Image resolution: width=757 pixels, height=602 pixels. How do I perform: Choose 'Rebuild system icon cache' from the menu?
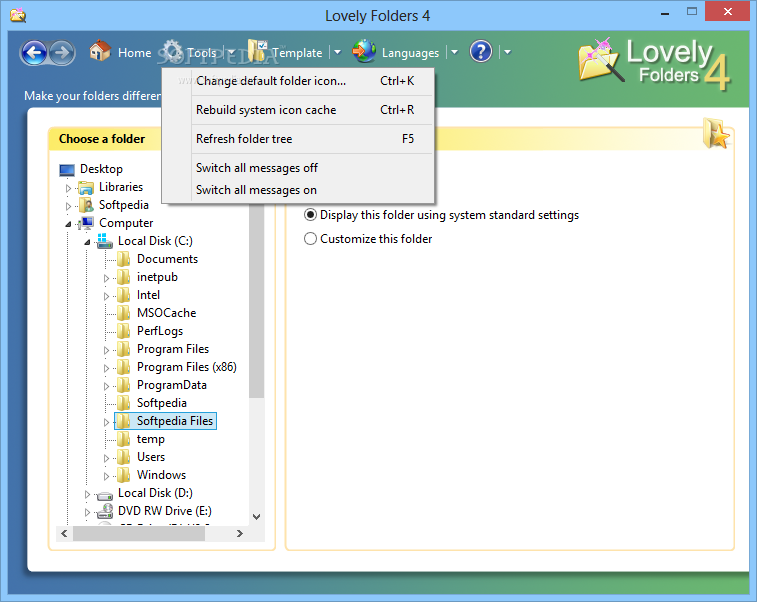click(298, 110)
